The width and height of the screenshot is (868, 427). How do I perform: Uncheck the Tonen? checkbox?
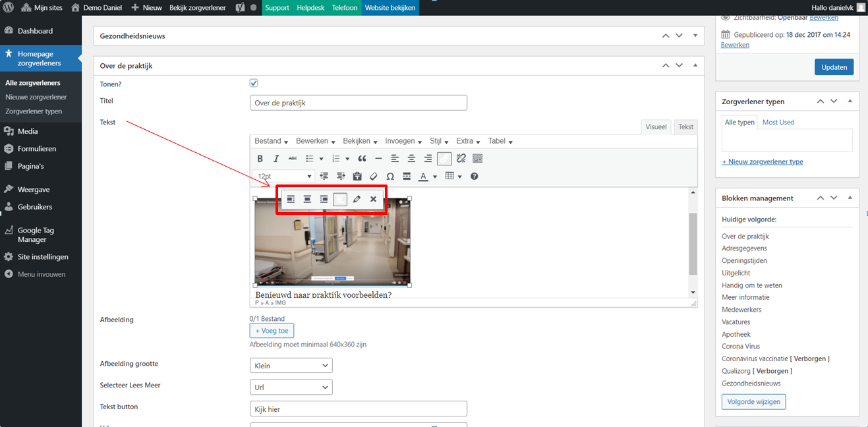point(254,83)
